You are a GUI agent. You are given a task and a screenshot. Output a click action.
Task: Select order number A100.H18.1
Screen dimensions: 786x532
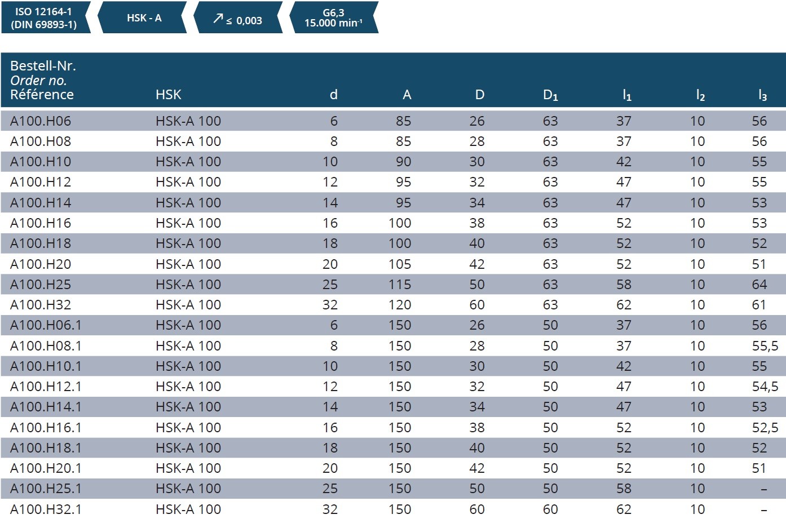(46, 448)
